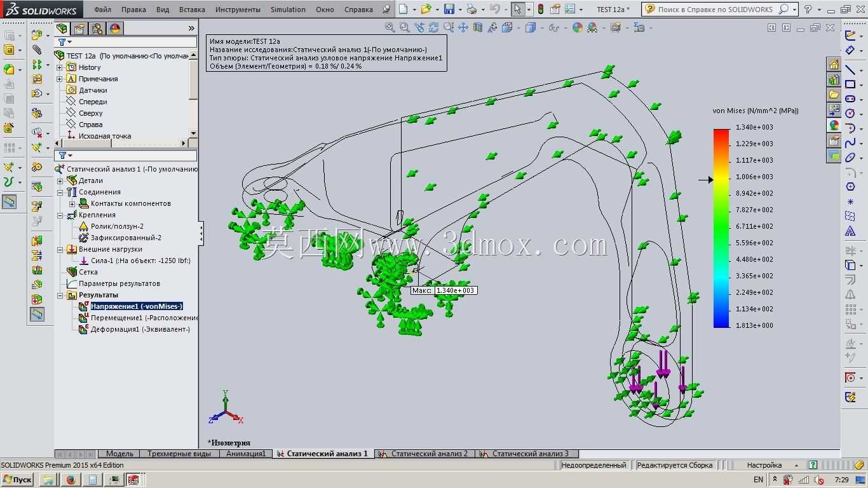The width and height of the screenshot is (868, 488).
Task: Click the Undo icon
Action: [x=495, y=10]
